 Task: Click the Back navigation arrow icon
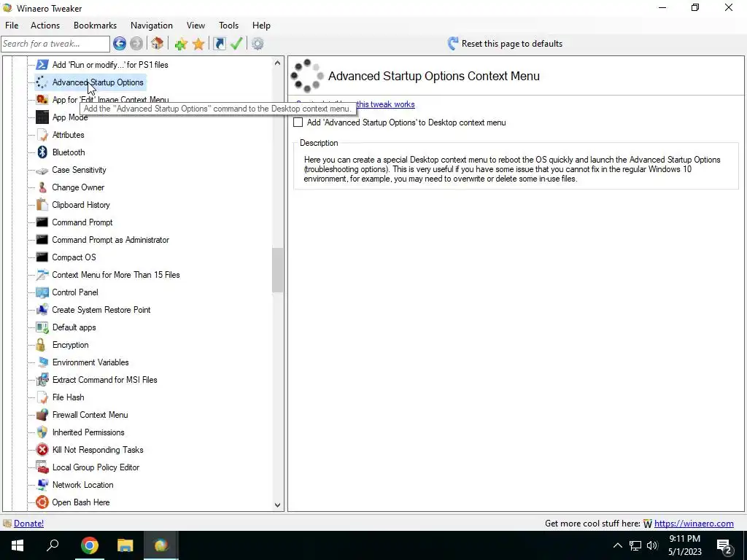coord(120,44)
